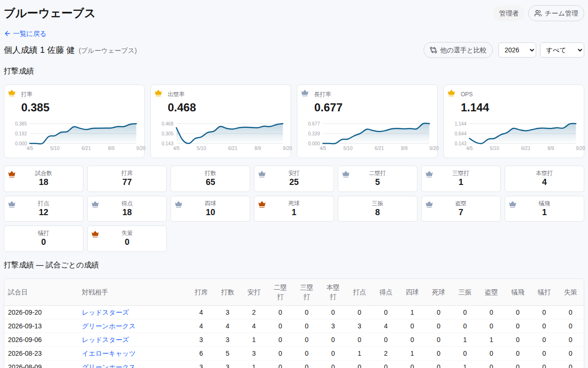The width and height of the screenshot is (588, 368).
Task: Click 他の選手と比較 compare button
Action: pos(458,50)
